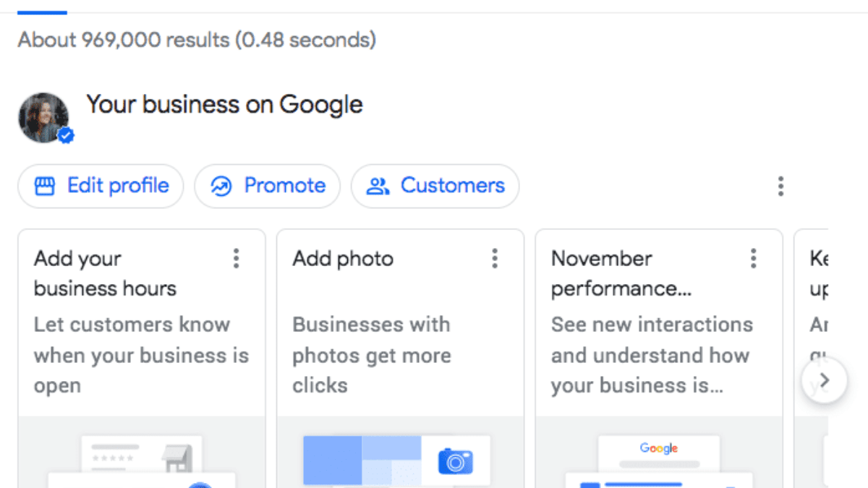Viewport: 868px width, 488px height.
Task: Open the Add your business hours card title
Action: pos(105,273)
